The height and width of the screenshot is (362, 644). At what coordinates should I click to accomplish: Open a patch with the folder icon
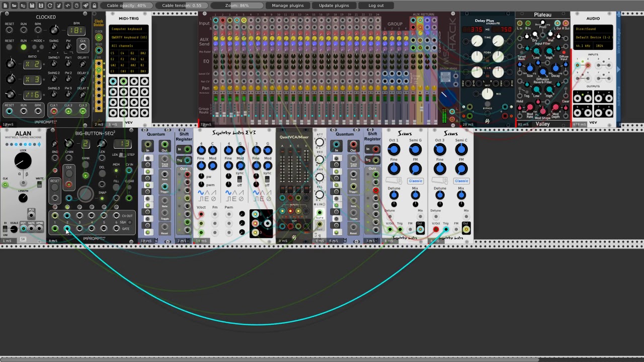click(14, 6)
